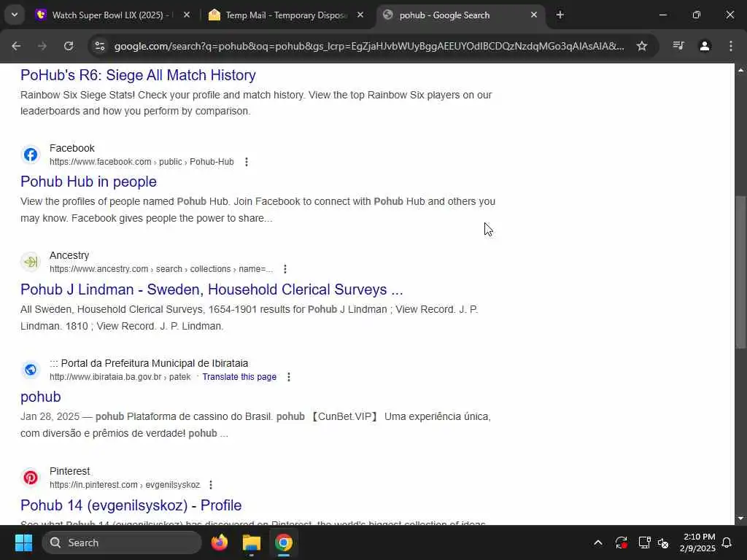
Task: Select the pohub - Google Search tab
Action: coord(444,15)
